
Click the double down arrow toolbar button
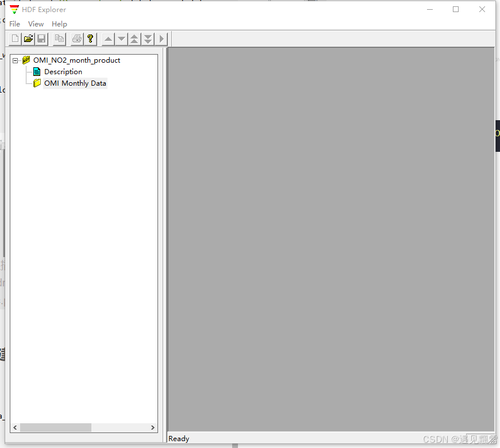pos(148,39)
